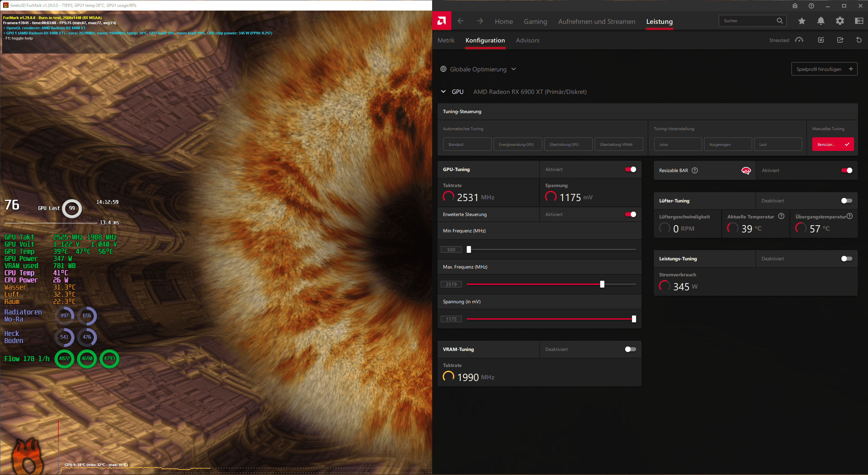
Task: Open notifications bell icon
Action: coord(821,21)
